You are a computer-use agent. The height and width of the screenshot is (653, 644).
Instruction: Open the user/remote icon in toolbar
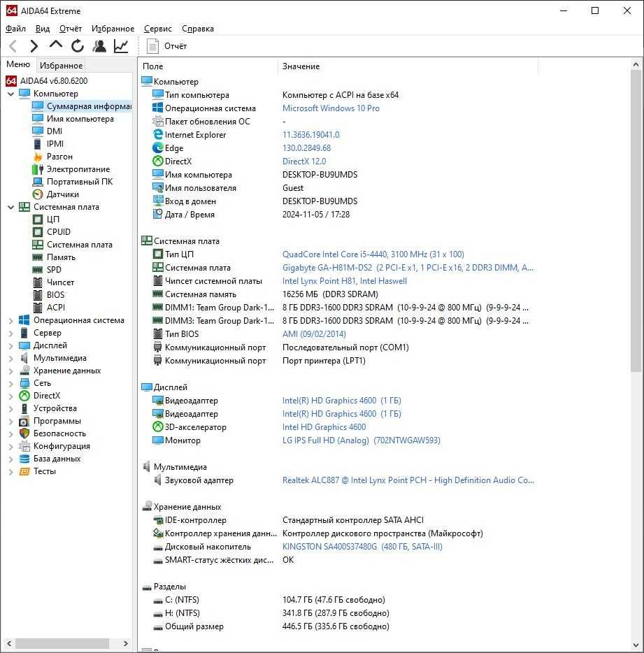point(99,46)
